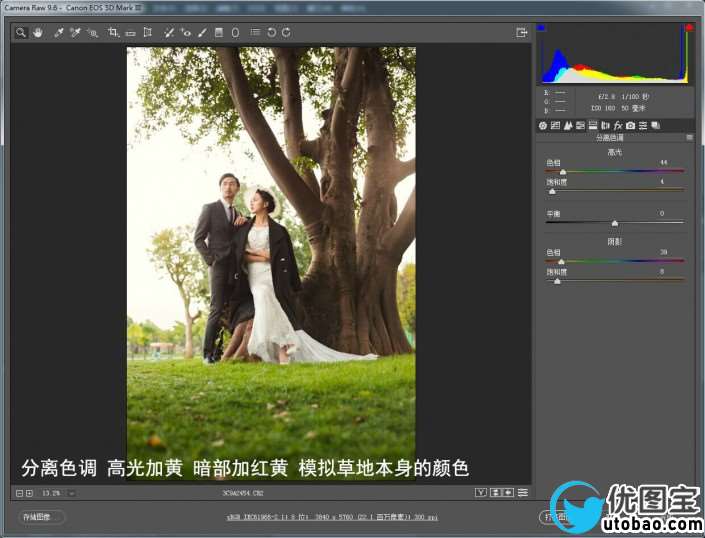Select the Crop tool
Screen dimensions: 705x538
(x=113, y=32)
